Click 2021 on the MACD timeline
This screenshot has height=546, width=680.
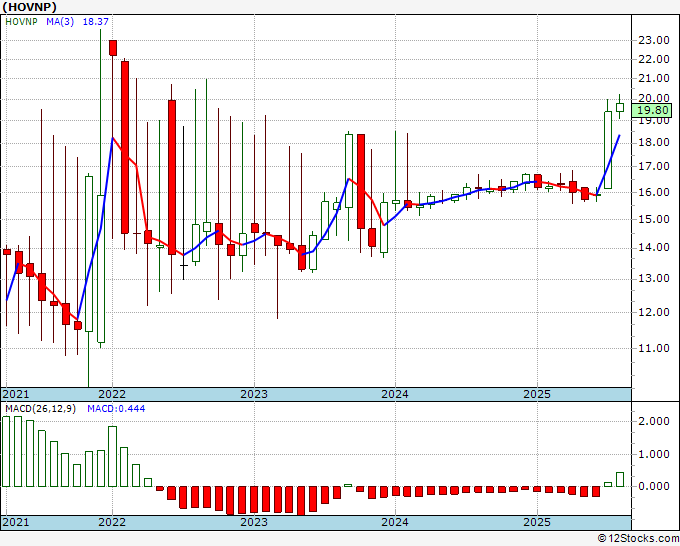point(16,522)
